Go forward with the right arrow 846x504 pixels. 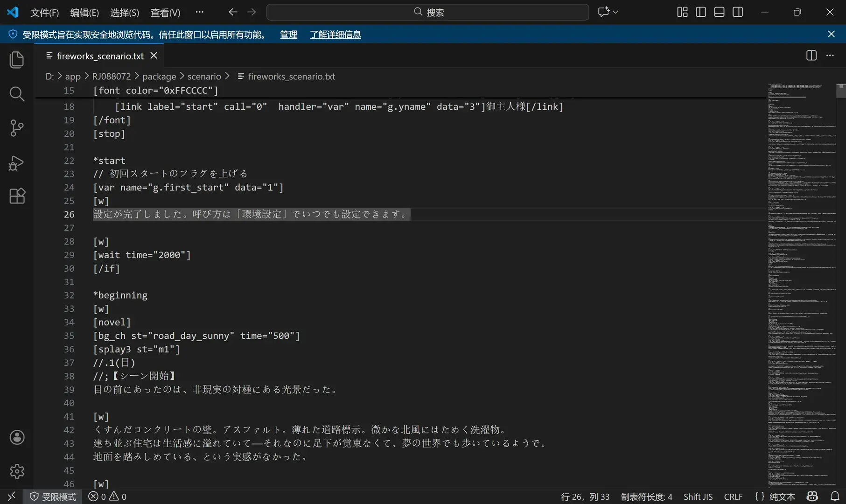(252, 12)
